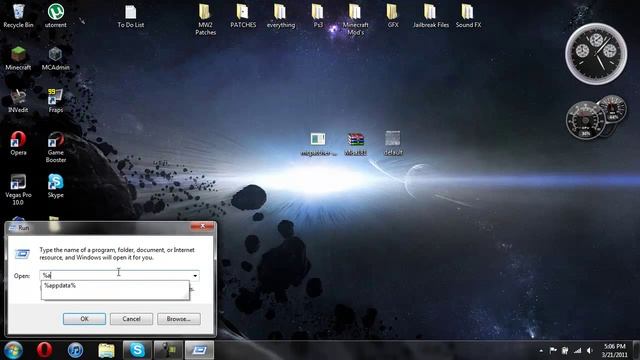The image size is (640, 360).
Task: Open the Minecraft Mod's folder
Action: coord(355,20)
